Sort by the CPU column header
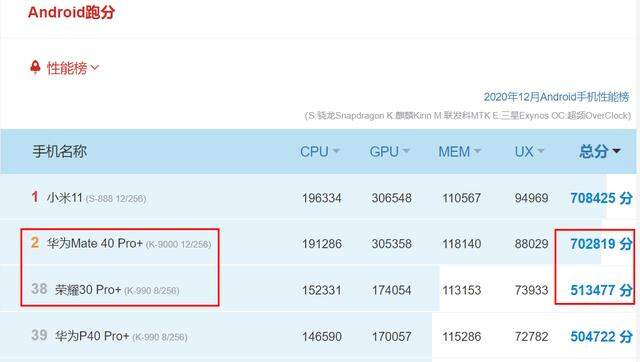The image size is (640, 362). 320,151
